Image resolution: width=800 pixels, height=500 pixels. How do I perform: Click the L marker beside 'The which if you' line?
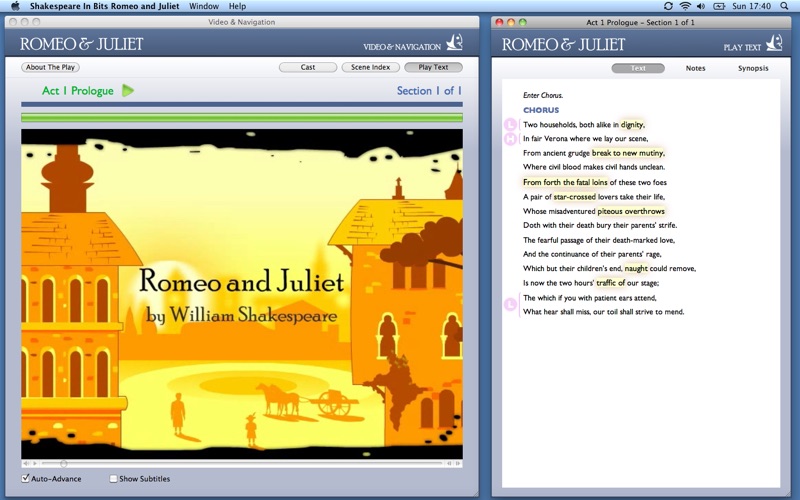(510, 305)
